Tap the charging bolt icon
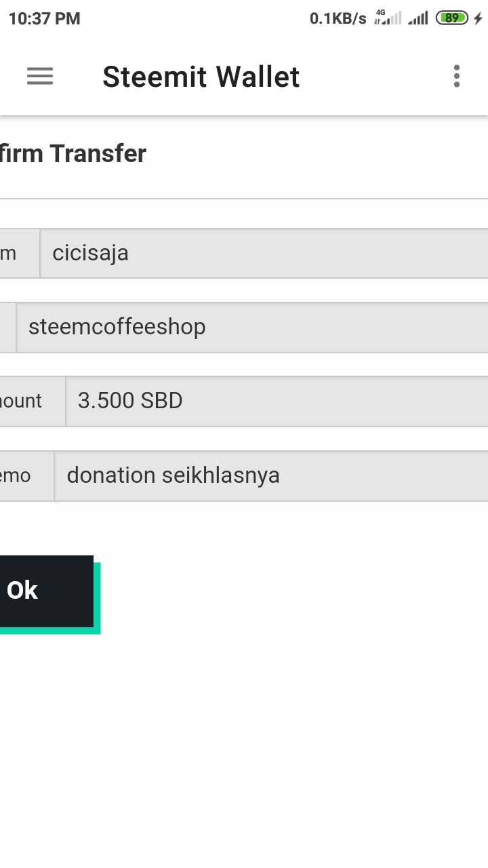Screen dimensions: 488x868 [478, 18]
